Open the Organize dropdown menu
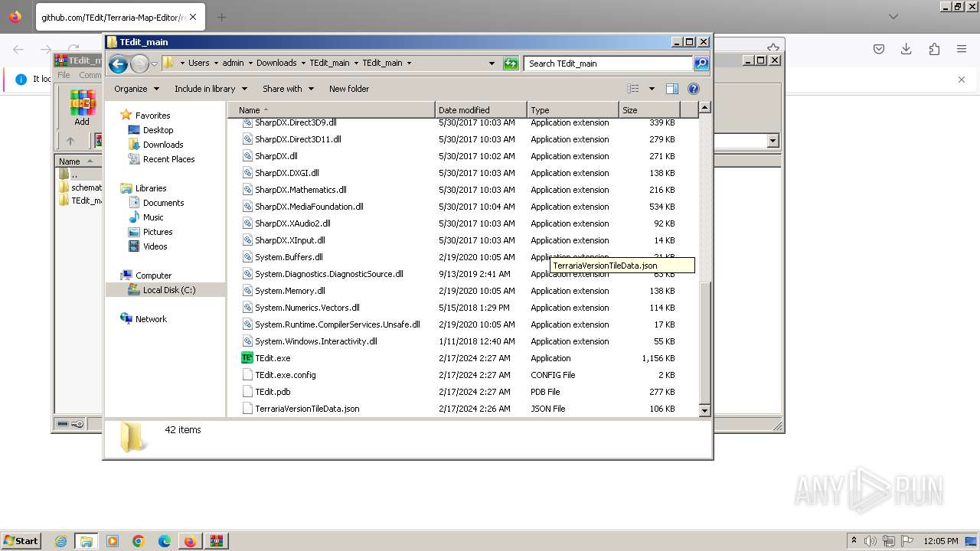The width and height of the screenshot is (980, 551). pos(136,89)
